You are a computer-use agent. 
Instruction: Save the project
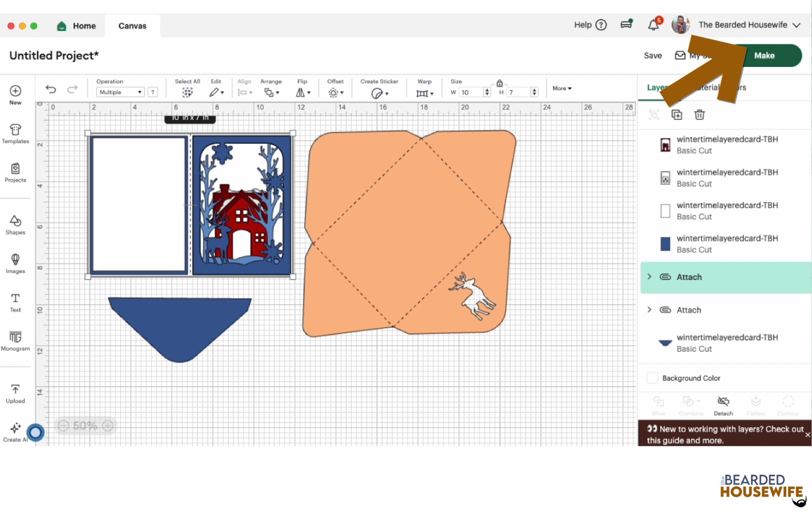pos(653,56)
